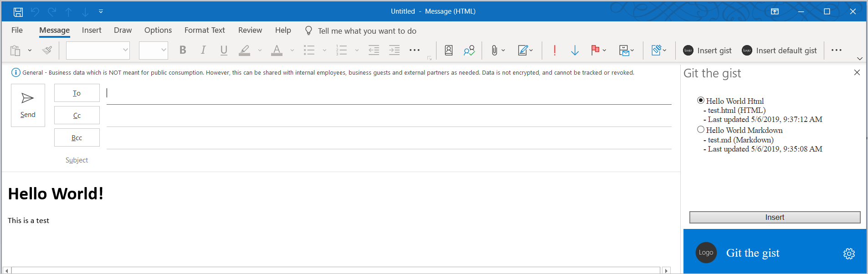Select Hello World Markdown gist radio
868x274 pixels.
(x=701, y=130)
